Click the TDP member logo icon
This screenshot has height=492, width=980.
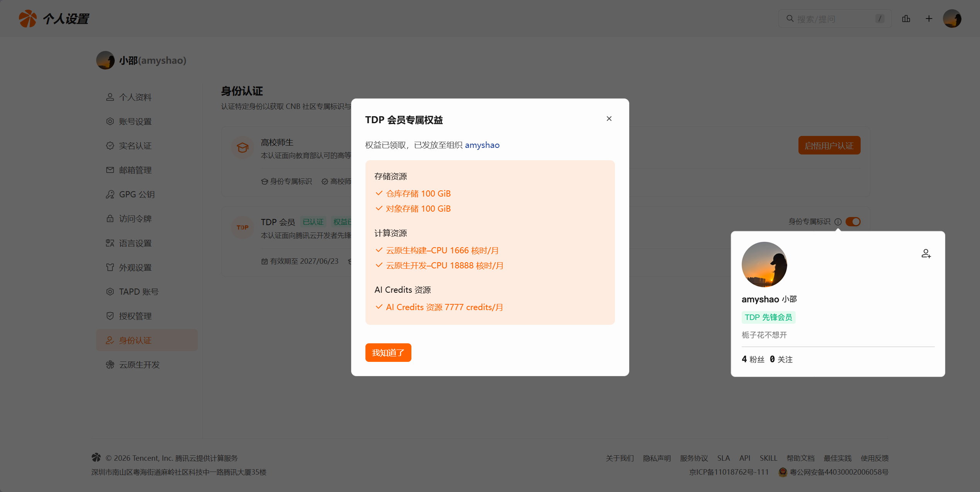click(x=243, y=227)
